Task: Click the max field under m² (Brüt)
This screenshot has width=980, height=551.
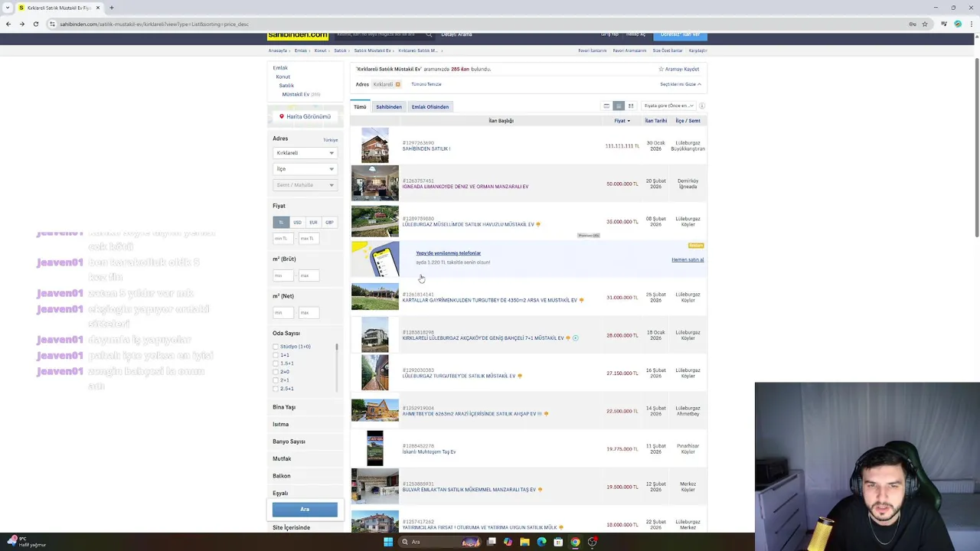Action: (x=309, y=275)
